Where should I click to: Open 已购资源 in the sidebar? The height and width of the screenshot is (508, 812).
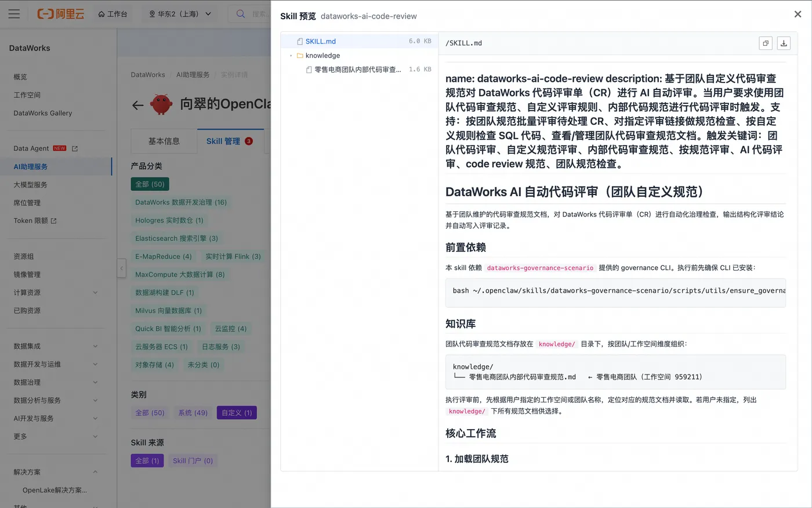(27, 311)
